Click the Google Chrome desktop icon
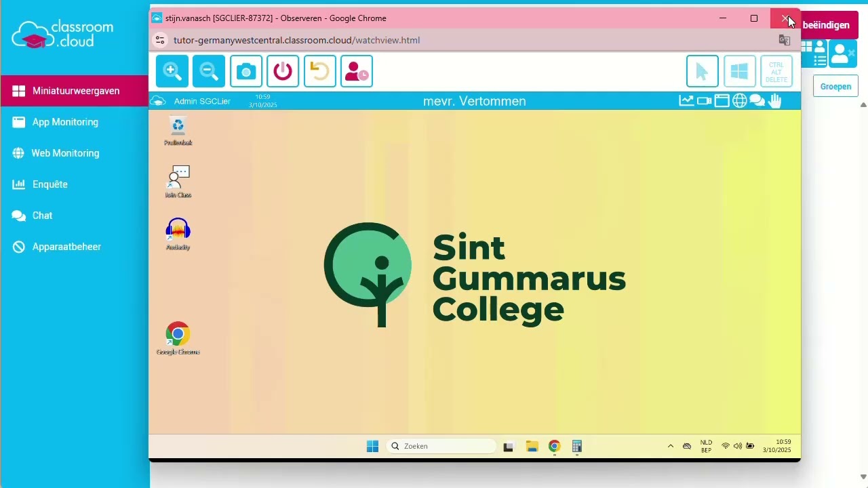The height and width of the screenshot is (488, 868). coord(178,338)
